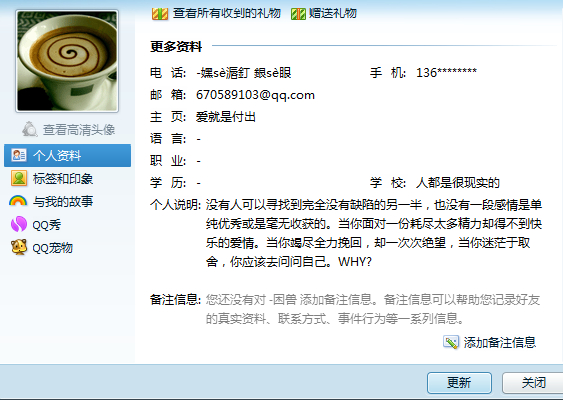The height and width of the screenshot is (400, 563).
Task: Open the coffee cup avatar image
Action: coord(67,61)
